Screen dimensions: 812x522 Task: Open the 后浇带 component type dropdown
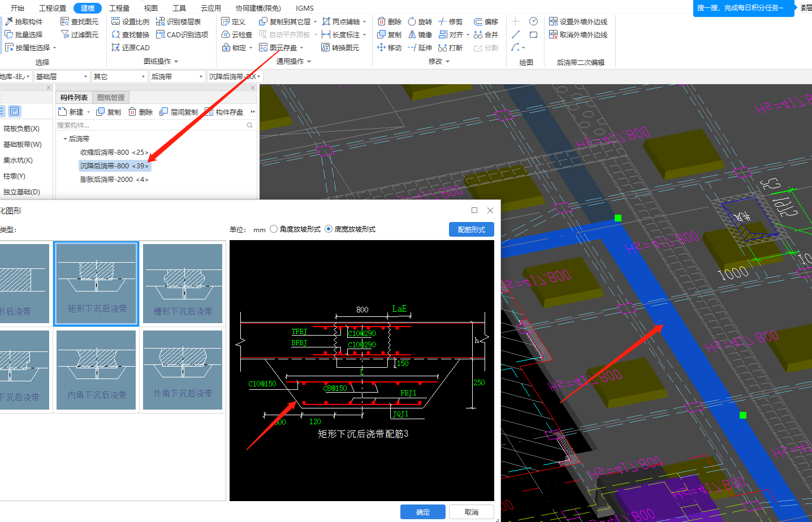tap(177, 76)
